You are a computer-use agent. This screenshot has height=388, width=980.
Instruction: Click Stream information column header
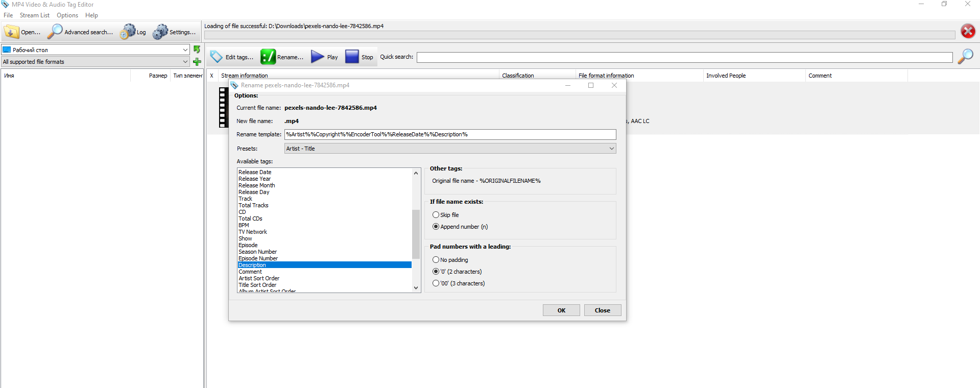pos(358,76)
